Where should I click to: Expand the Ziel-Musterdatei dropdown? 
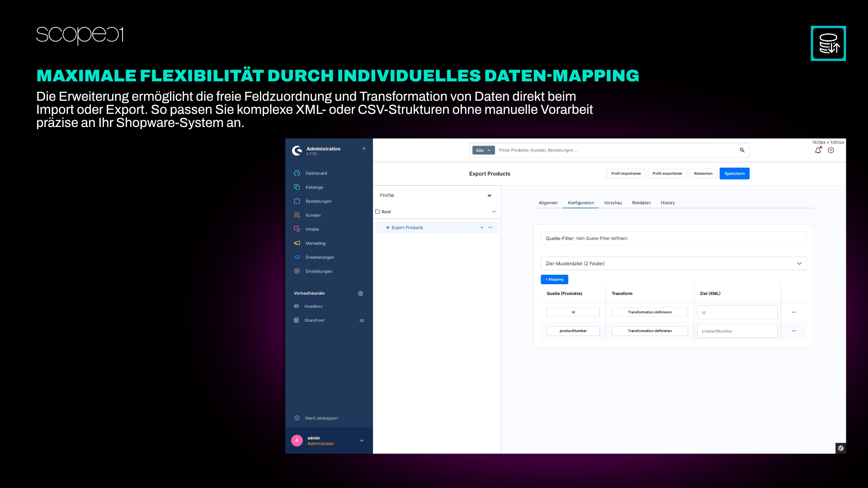coord(673,263)
